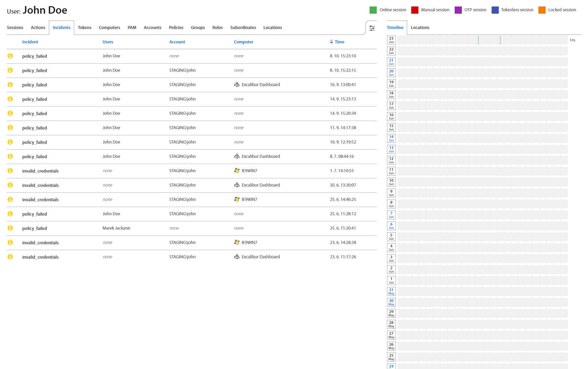Image resolution: width=588 pixels, height=369 pixels.
Task: Open the Locations tab beside Timeline
Action: point(420,28)
